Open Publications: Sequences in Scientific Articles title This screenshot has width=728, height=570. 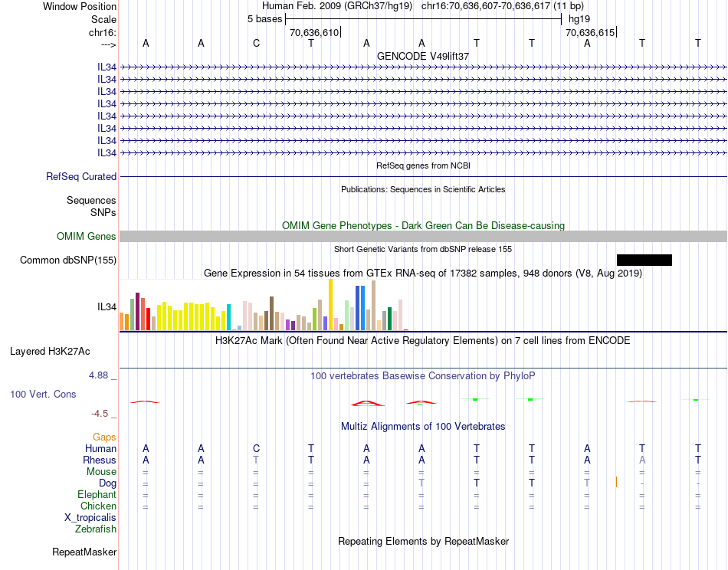[x=423, y=189]
